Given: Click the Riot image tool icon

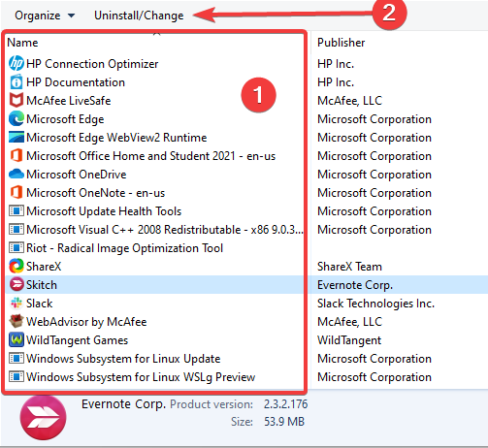Looking at the screenshot, I should click(x=16, y=248).
